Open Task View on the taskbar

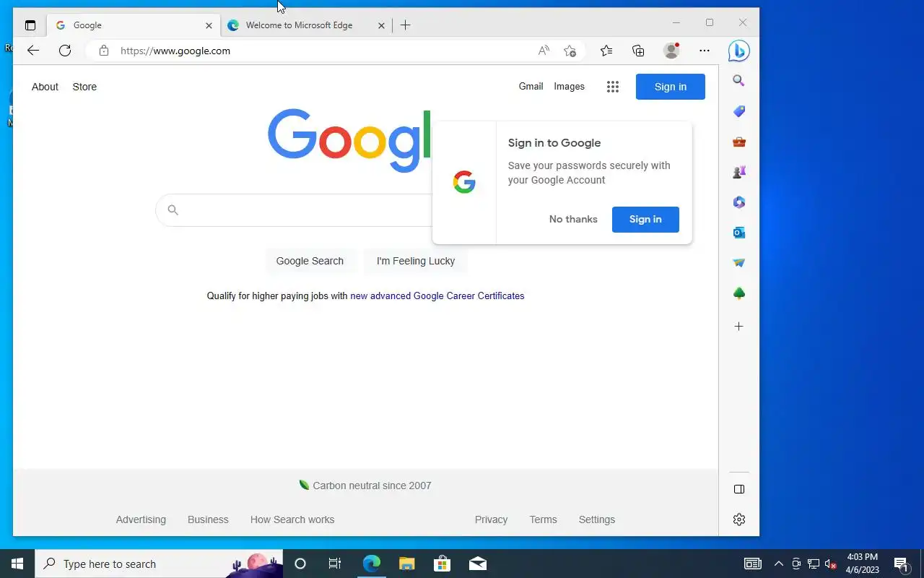click(335, 564)
